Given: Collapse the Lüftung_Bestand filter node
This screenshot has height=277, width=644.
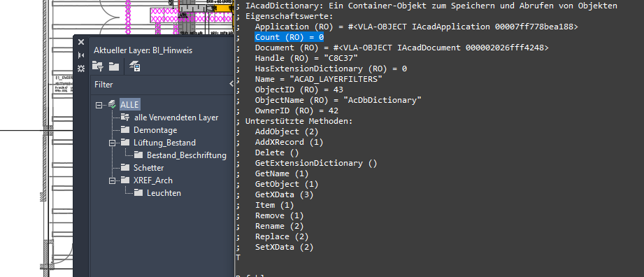Looking at the screenshot, I should pos(112,143).
